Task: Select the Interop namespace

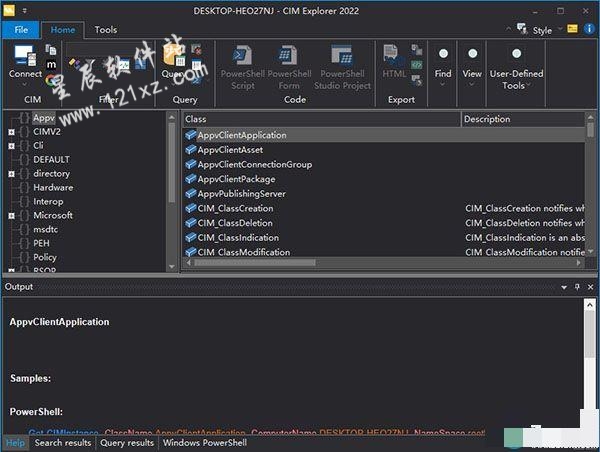Action: tap(48, 202)
